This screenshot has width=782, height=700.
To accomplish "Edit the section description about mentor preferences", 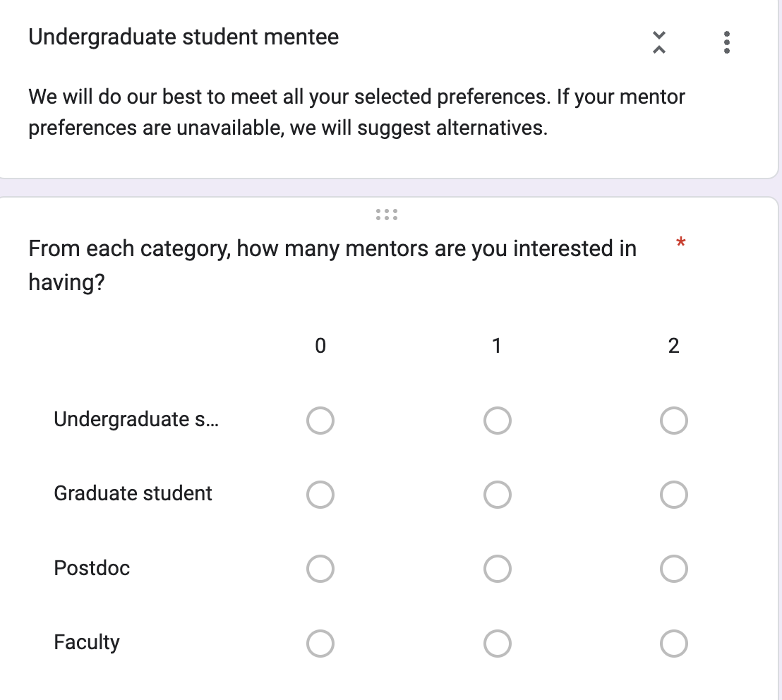I will click(x=356, y=112).
